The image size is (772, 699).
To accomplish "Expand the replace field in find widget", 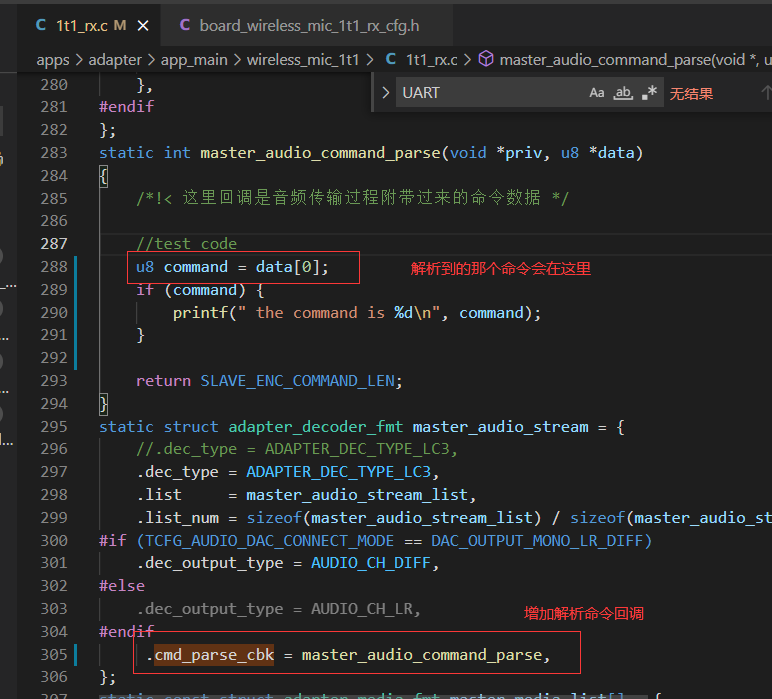I will click(x=386, y=93).
